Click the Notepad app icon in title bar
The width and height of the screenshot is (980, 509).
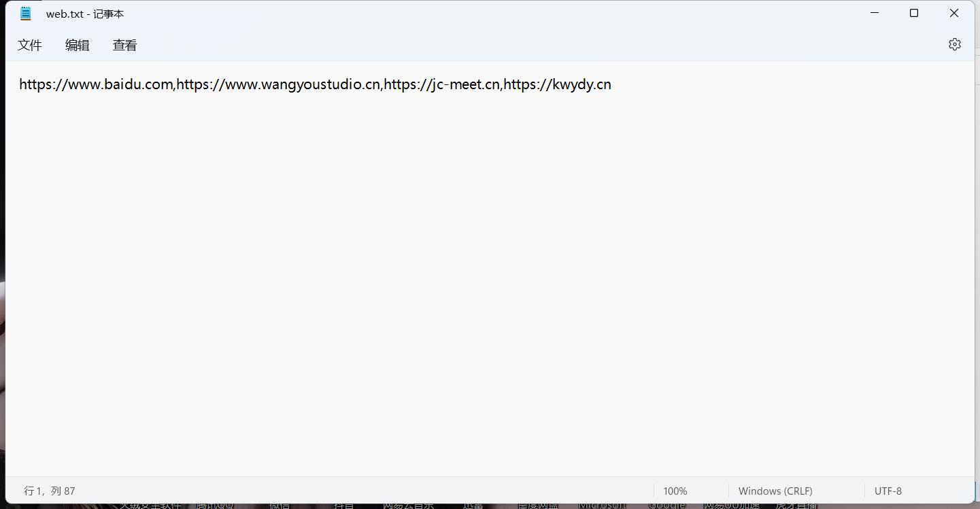click(x=26, y=14)
